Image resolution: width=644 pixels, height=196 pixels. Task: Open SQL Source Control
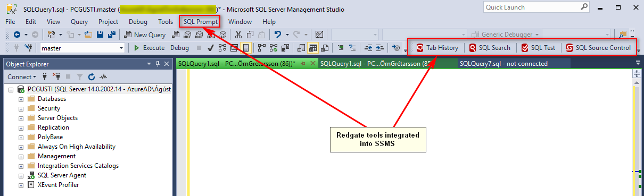[599, 48]
